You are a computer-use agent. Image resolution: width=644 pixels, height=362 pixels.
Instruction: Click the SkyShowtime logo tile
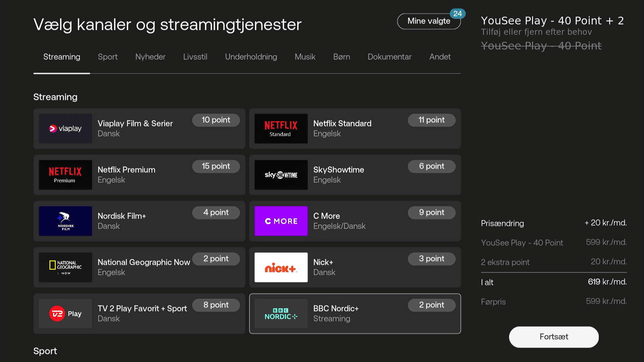[281, 175]
